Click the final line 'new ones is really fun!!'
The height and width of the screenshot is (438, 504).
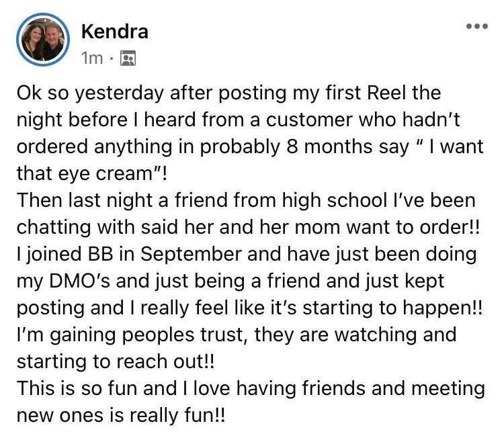coord(121,416)
